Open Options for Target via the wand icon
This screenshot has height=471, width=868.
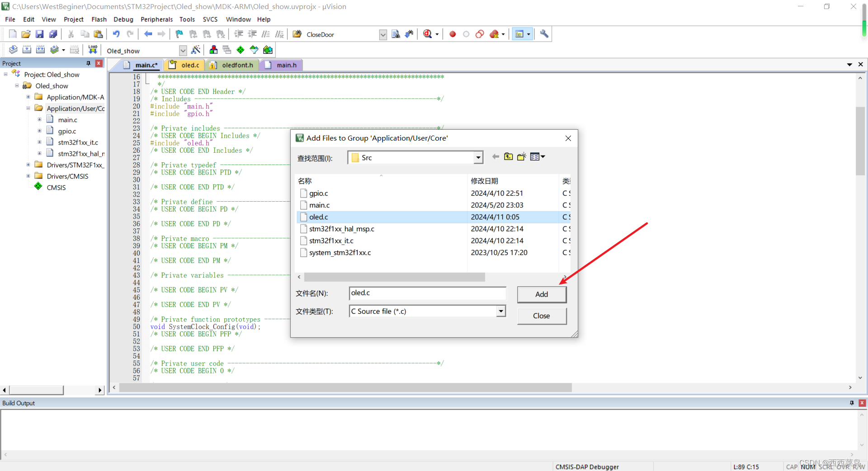196,50
